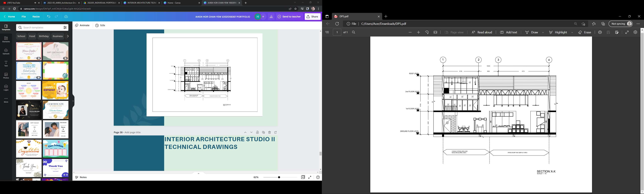Open the Uploads panel in Canva
The image size is (644, 194).
click(x=6, y=51)
